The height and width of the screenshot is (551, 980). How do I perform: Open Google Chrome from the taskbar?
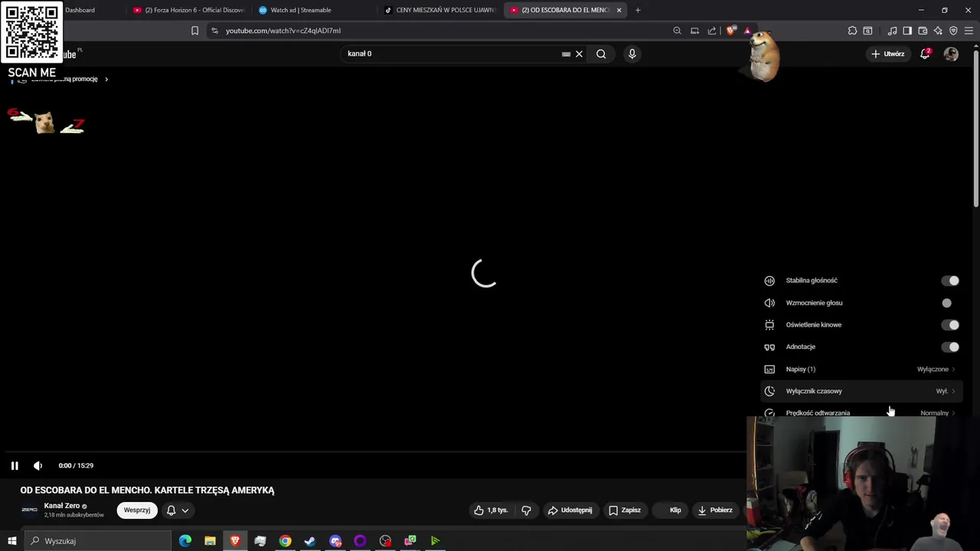(x=285, y=541)
